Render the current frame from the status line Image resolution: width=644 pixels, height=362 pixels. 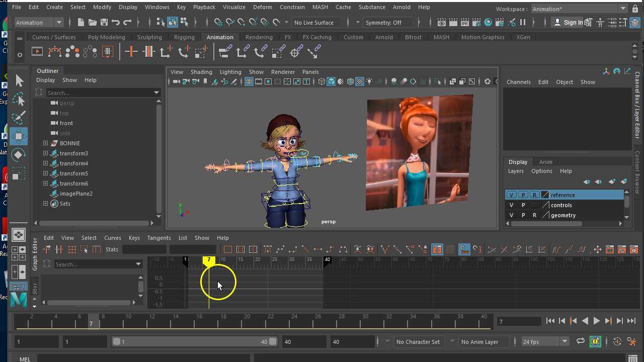click(x=453, y=22)
